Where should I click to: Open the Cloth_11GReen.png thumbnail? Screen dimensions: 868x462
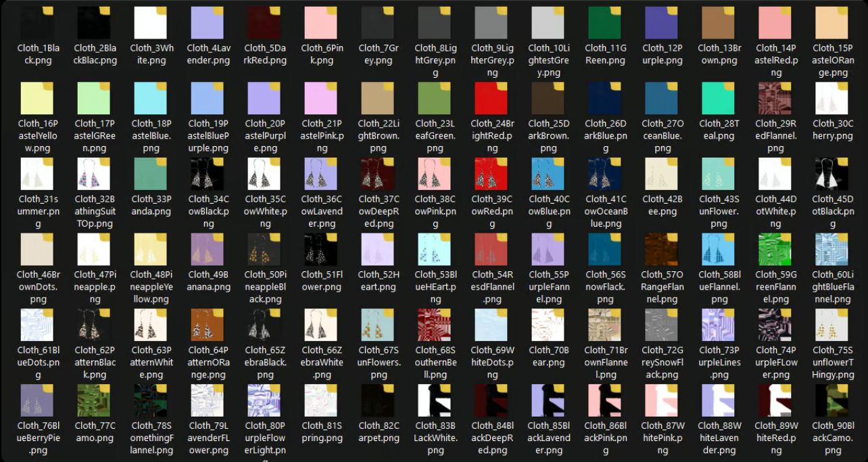604,23
